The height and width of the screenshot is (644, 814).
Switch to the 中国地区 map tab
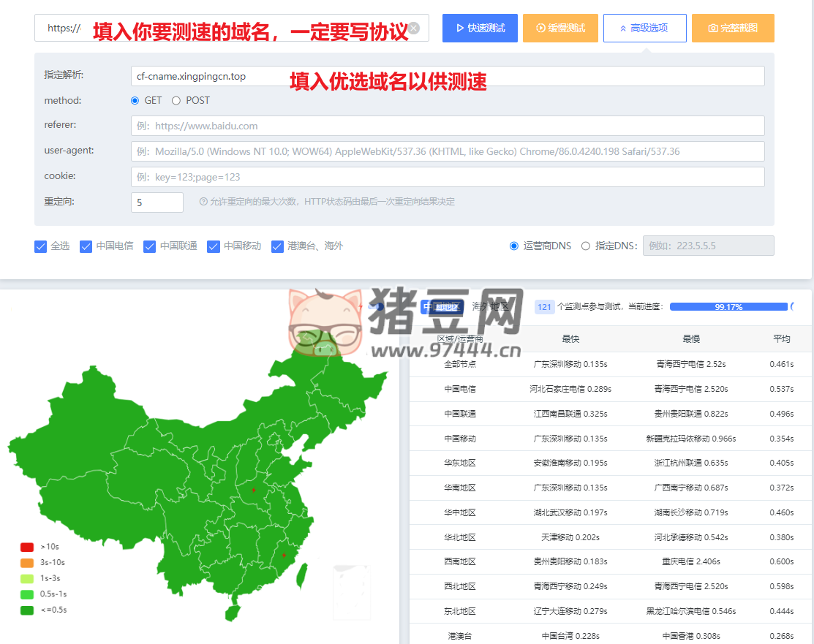point(442,307)
